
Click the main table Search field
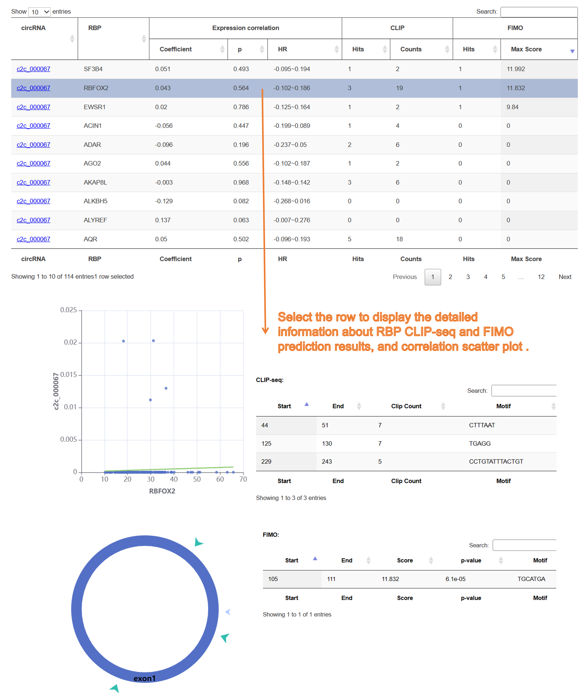pyautogui.click(x=539, y=12)
